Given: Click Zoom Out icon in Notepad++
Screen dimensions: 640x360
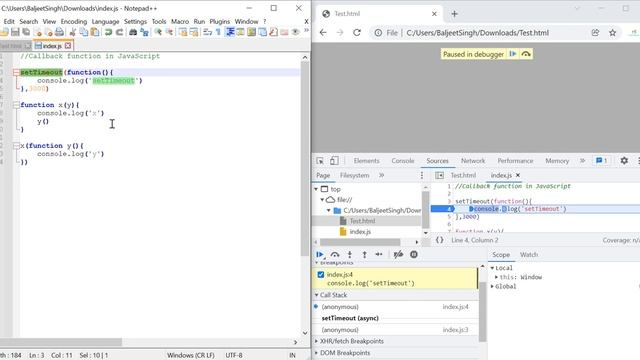Looking at the screenshot, I should point(169,32).
